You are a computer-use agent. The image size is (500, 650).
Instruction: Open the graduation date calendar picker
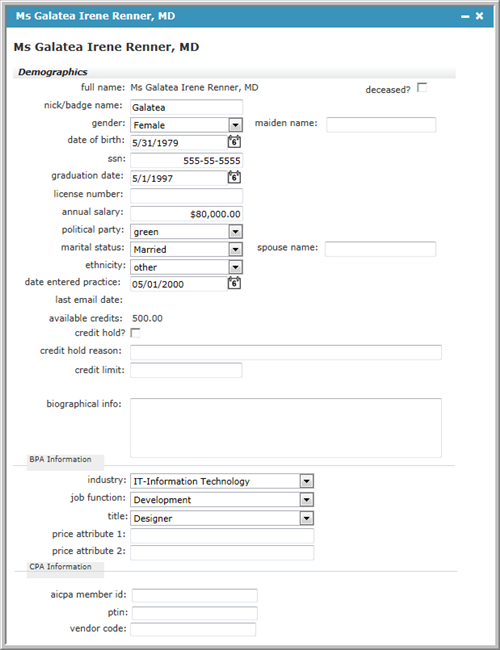pyautogui.click(x=234, y=177)
